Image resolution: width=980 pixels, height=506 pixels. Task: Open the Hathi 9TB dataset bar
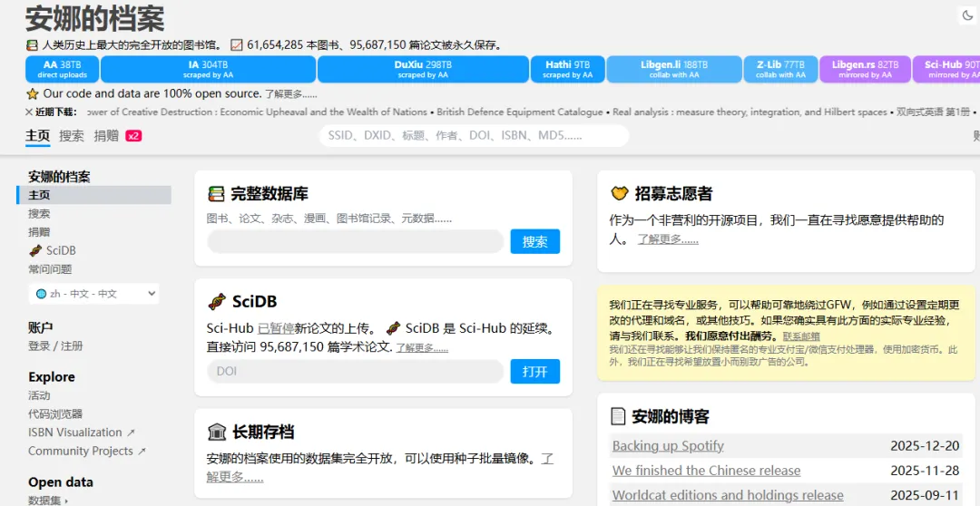point(567,69)
